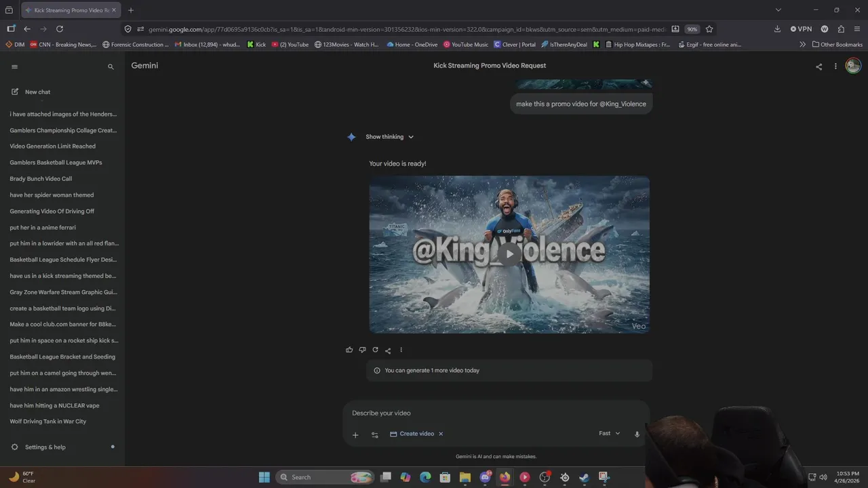Screen dimensions: 868x488
Task: Open the Kick bookmark
Action: pyautogui.click(x=256, y=45)
